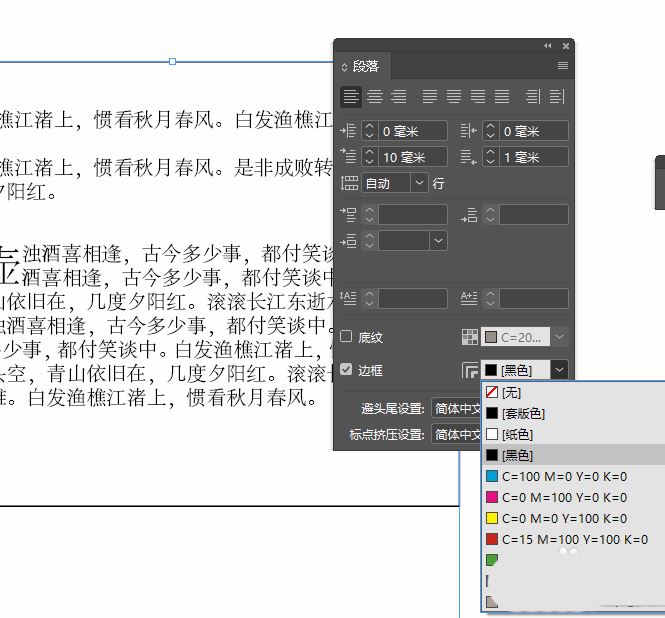This screenshot has height=618, width=665.
Task: Select justify with last line right icon
Action: click(x=478, y=96)
